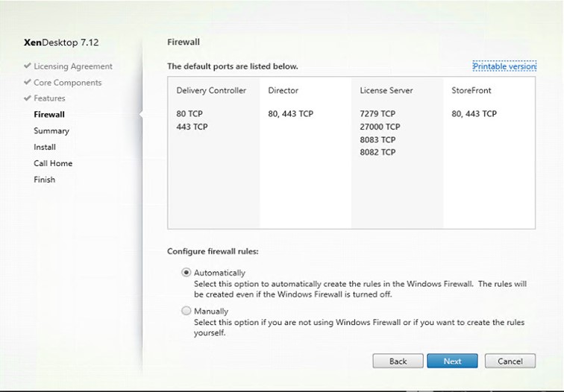Jump to the Summary step

pos(51,130)
